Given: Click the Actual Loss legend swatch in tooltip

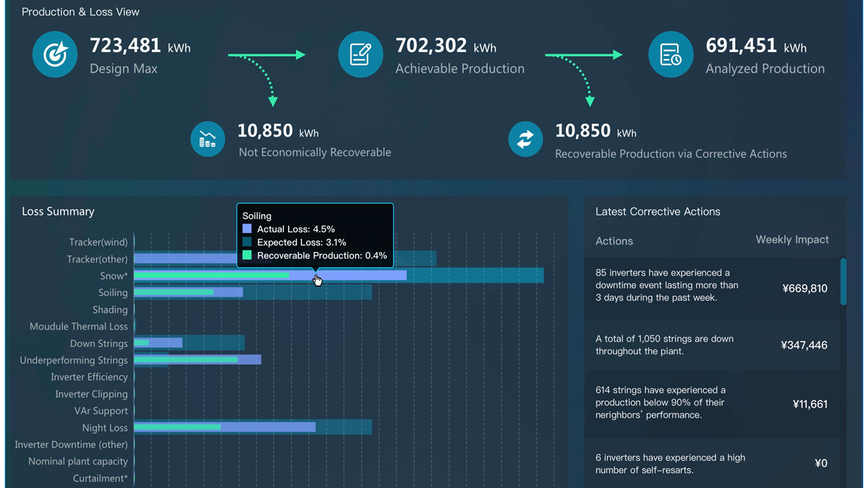Looking at the screenshot, I should click(x=247, y=229).
